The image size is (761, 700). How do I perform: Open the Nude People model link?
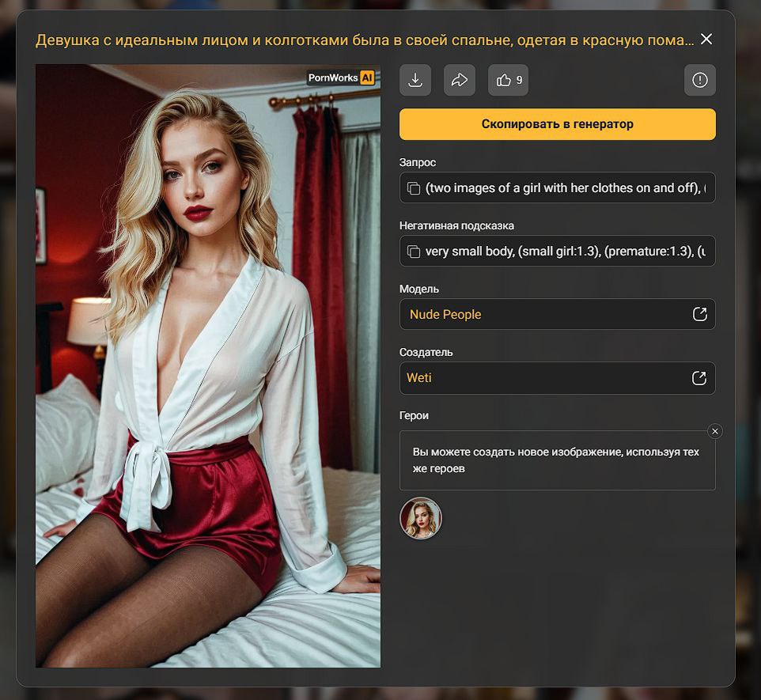[445, 315]
